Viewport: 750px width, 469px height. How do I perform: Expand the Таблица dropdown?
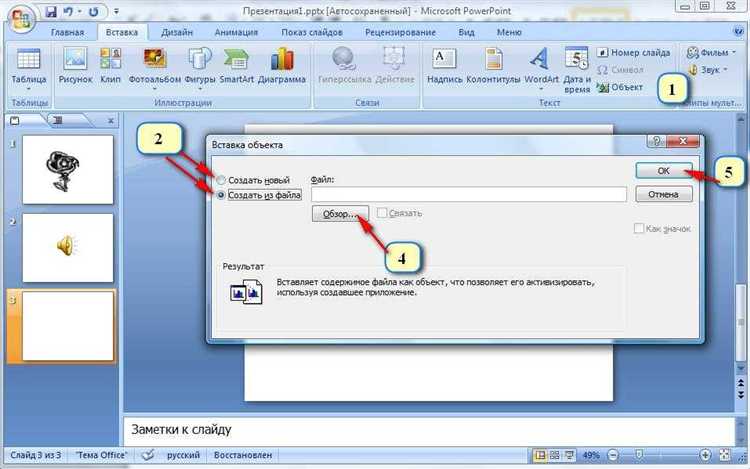click(x=28, y=89)
